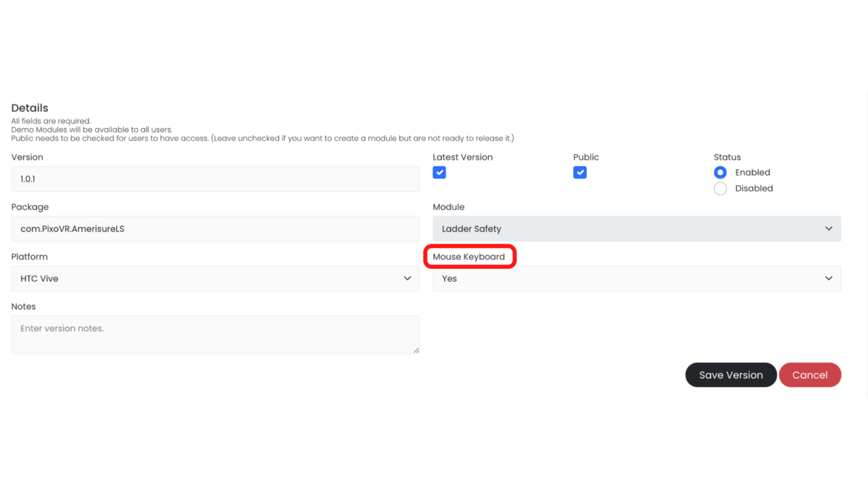The width and height of the screenshot is (868, 488).
Task: Click the Module field label
Action: pos(448,207)
